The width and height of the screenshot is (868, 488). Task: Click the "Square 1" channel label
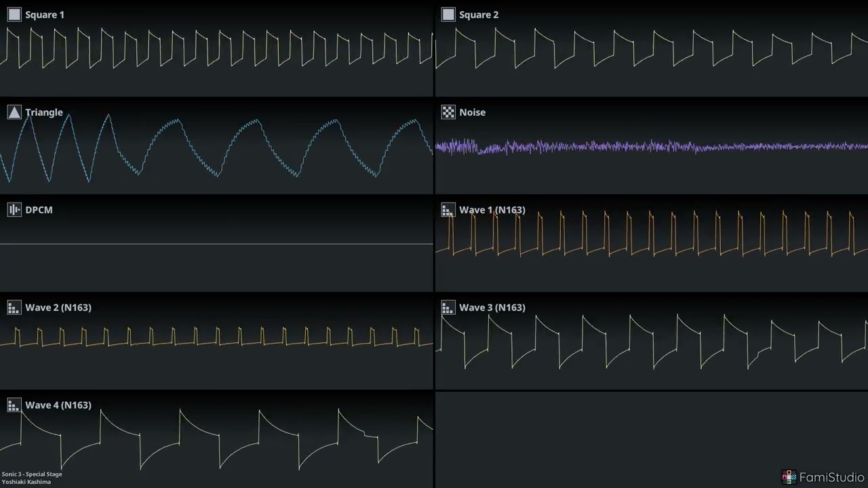[45, 15]
